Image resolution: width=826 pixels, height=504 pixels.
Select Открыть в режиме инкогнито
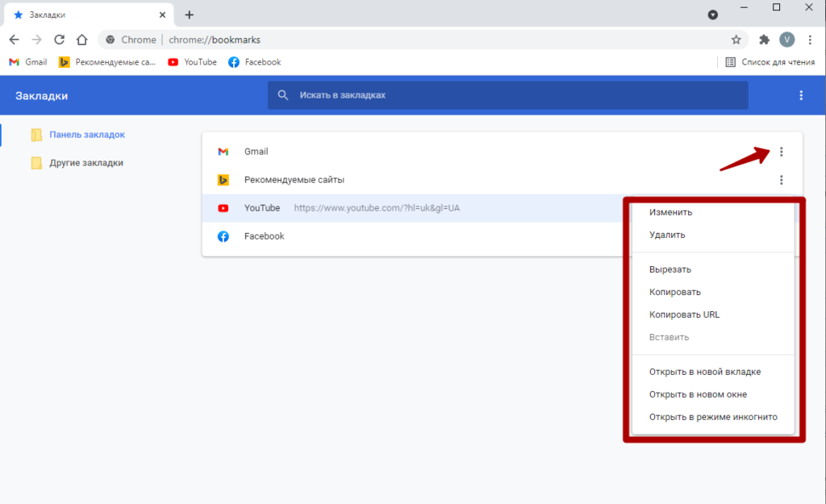pyautogui.click(x=712, y=417)
